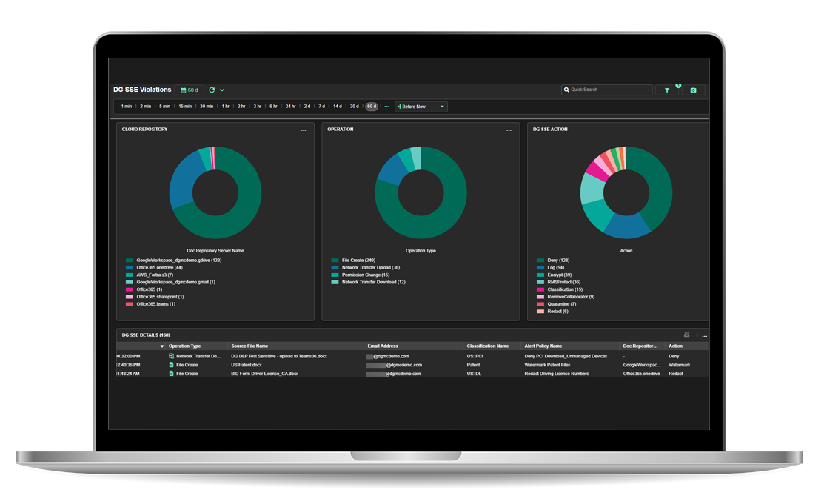The image size is (824, 504).
Task: Click the filter icon in the top toolbar
Action: (x=667, y=90)
